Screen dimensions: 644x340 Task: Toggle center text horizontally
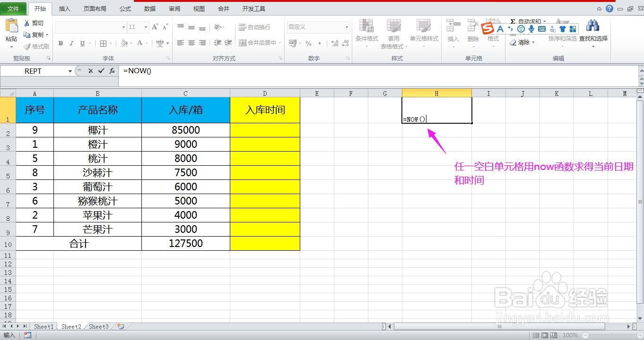[191, 43]
